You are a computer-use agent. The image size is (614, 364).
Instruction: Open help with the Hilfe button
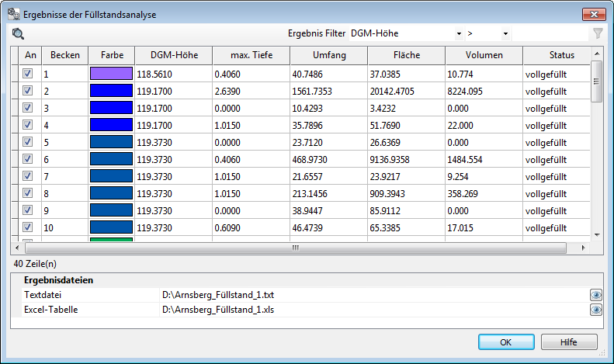click(x=569, y=342)
